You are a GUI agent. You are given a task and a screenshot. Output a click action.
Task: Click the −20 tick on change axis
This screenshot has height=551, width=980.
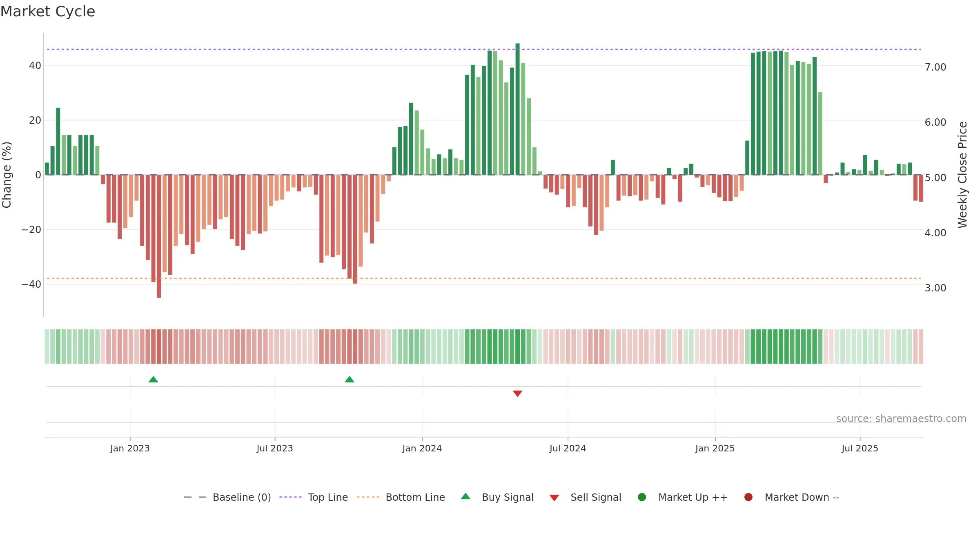coord(31,229)
